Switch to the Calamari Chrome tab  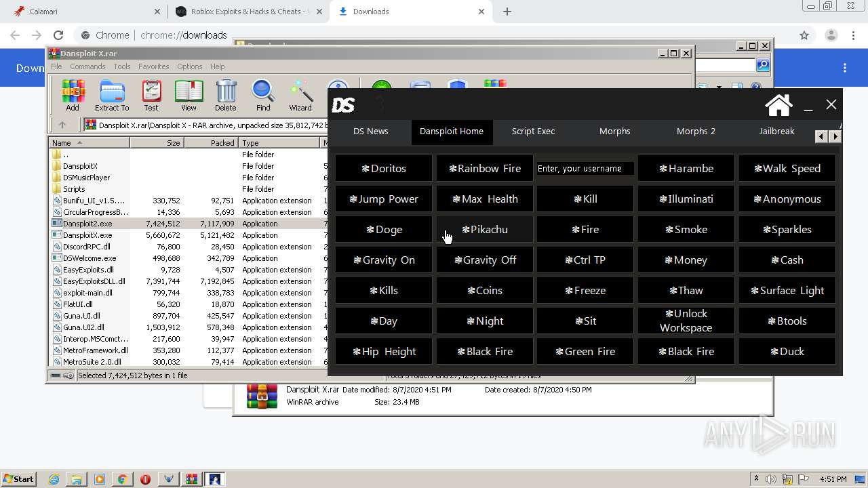tap(85, 12)
